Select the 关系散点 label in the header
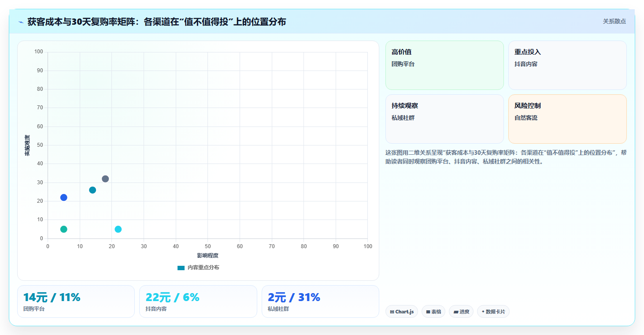This screenshot has height=335, width=644. click(x=614, y=21)
